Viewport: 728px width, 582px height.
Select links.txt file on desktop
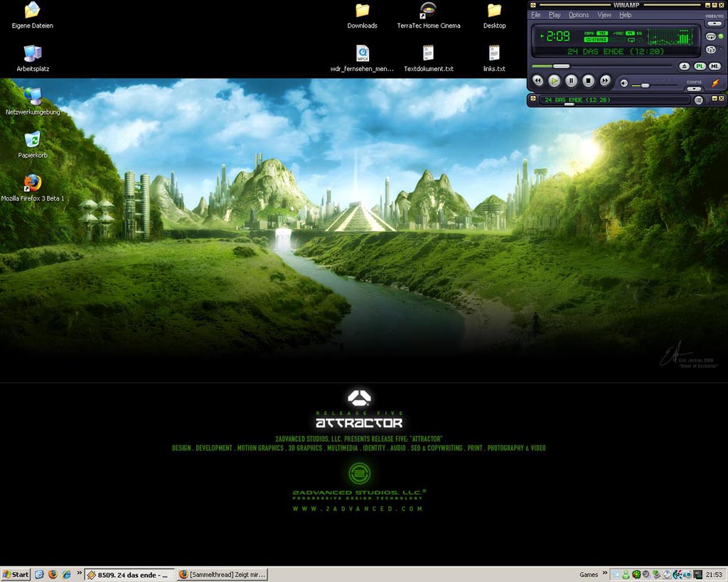(x=494, y=58)
